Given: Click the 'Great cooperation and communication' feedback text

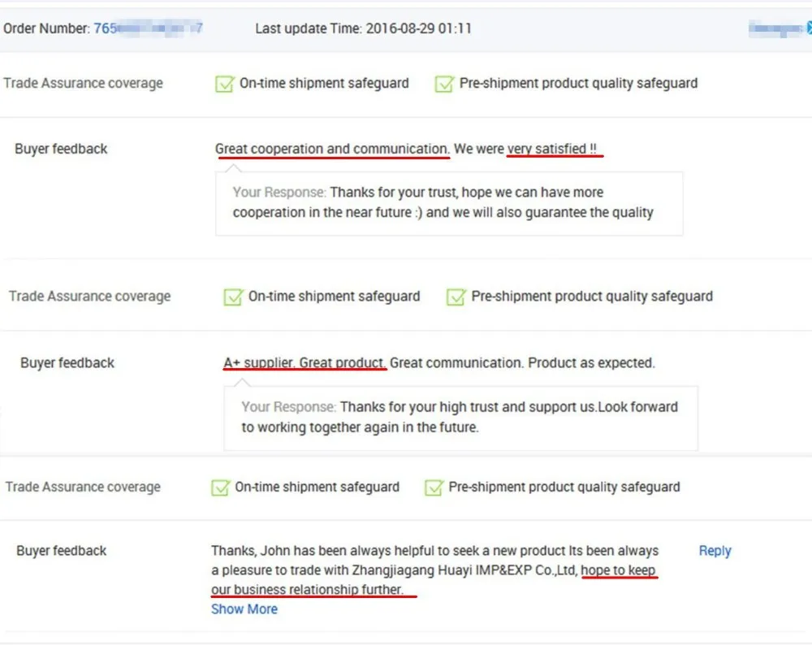Looking at the screenshot, I should click(x=331, y=149).
